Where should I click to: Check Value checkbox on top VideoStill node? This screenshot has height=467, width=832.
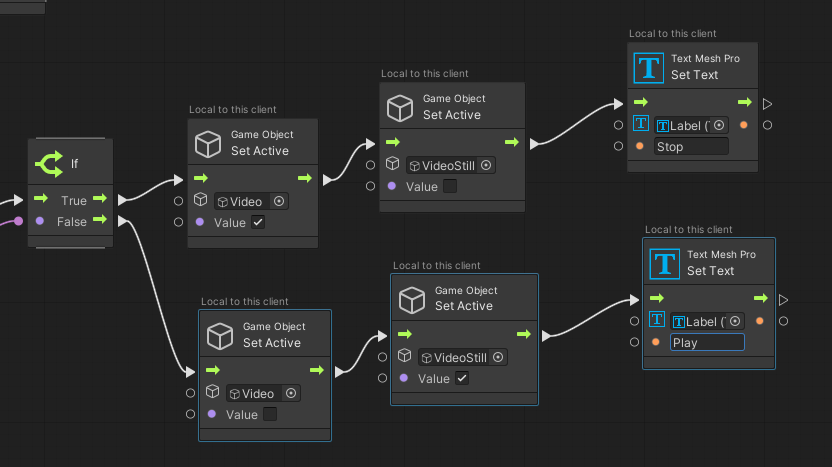(450, 186)
